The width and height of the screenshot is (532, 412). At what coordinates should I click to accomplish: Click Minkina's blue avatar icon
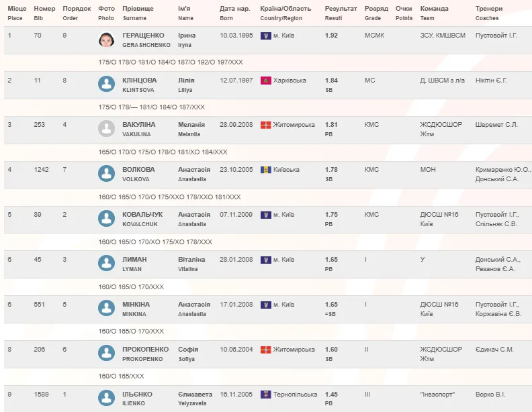coord(106,308)
